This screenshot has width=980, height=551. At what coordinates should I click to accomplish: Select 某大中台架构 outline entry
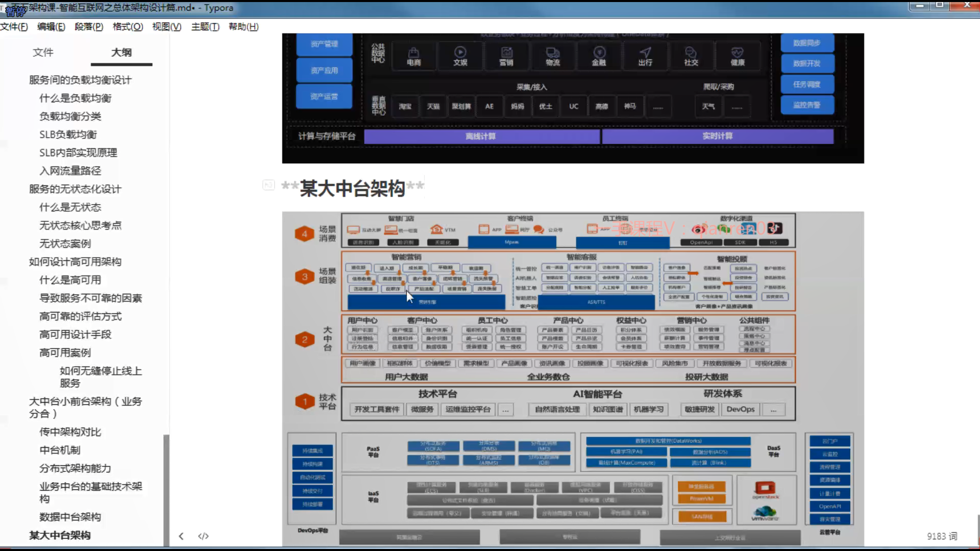[60, 535]
